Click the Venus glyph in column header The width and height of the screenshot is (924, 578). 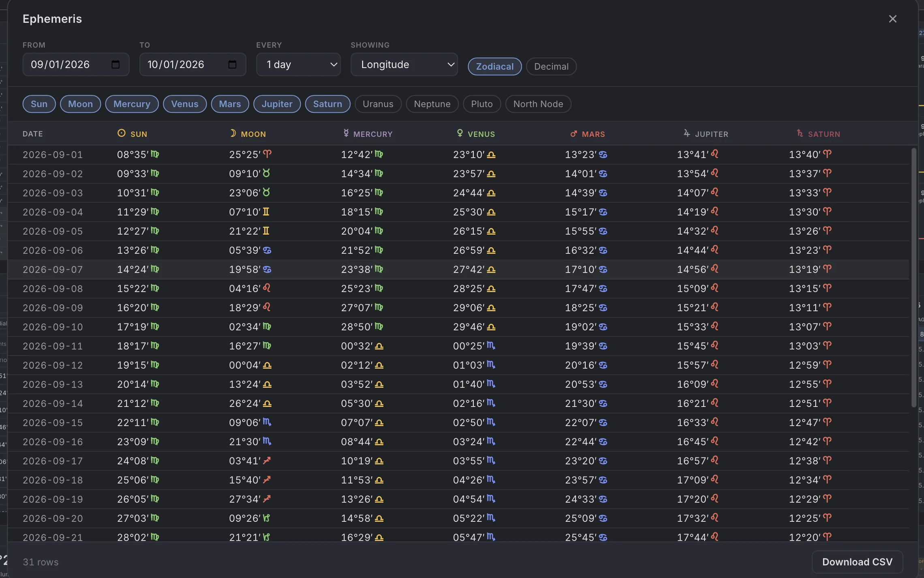(460, 133)
